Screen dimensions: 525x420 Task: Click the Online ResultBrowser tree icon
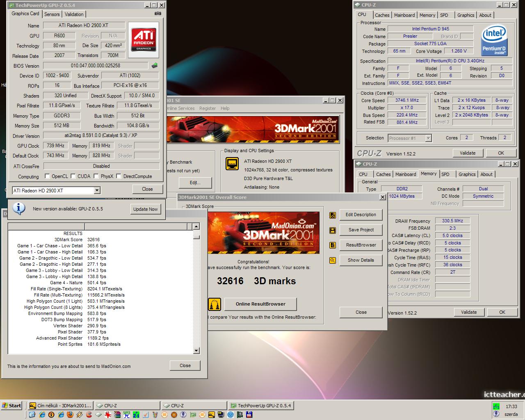(215, 304)
